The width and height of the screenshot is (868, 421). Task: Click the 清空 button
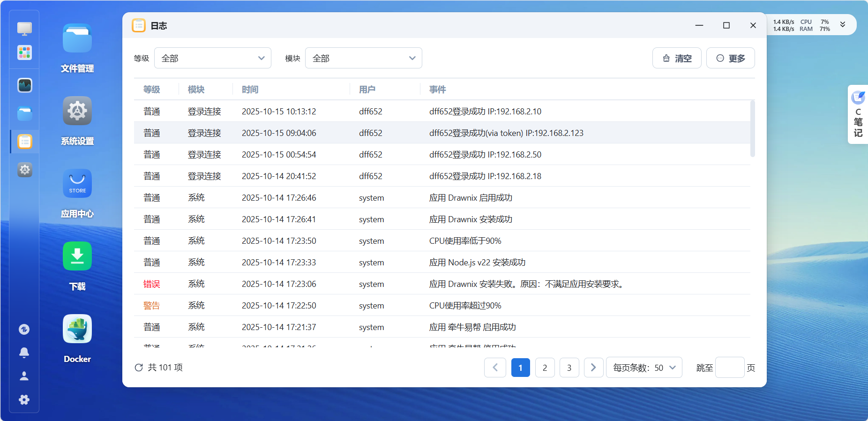[677, 58]
